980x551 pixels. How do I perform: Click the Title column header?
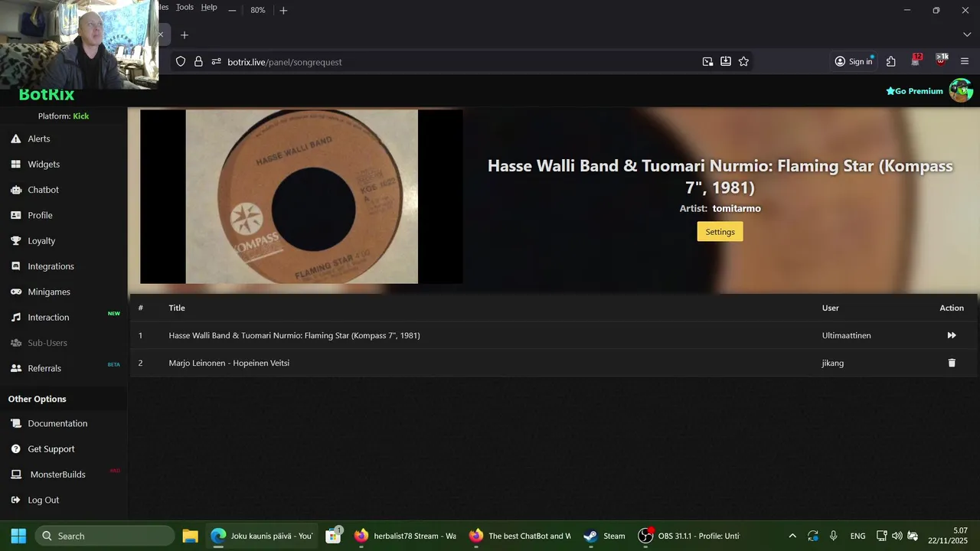[x=177, y=308]
